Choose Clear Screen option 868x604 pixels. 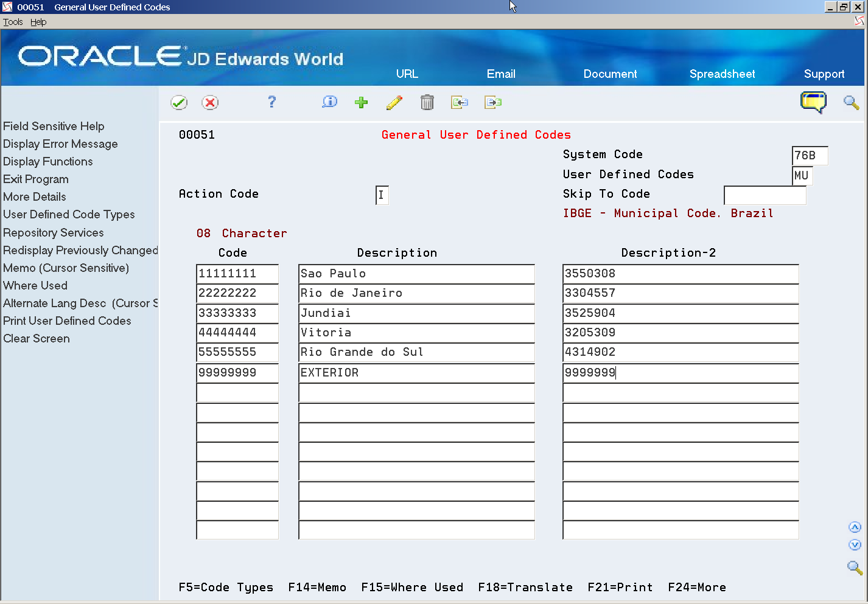[37, 338]
